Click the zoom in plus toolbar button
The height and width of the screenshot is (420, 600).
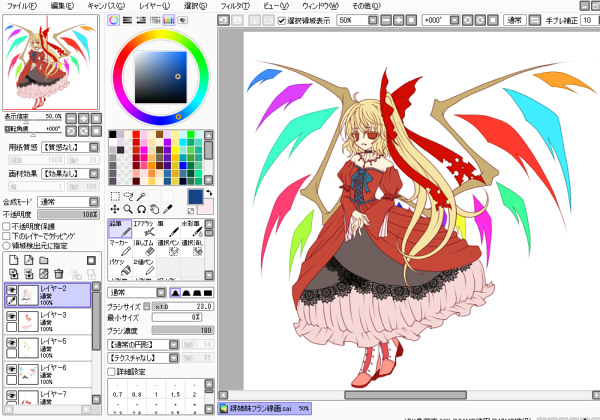click(399, 20)
